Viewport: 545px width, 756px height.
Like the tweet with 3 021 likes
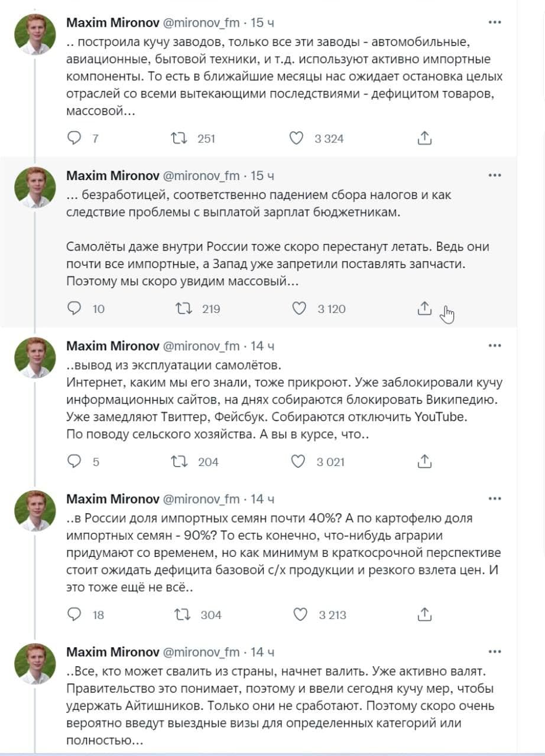point(299,461)
